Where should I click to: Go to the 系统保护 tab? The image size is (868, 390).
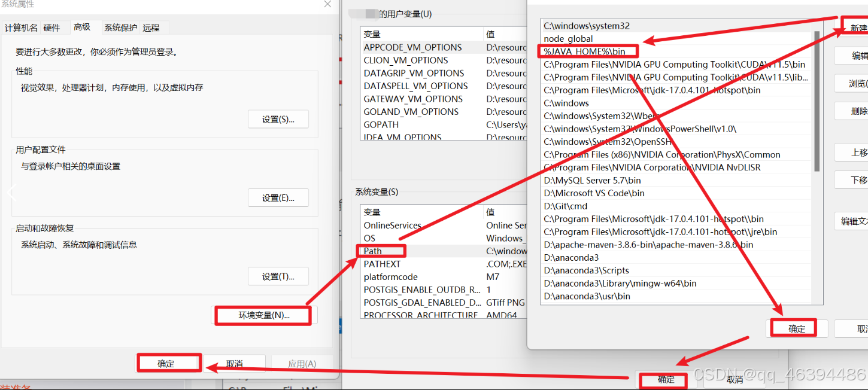[120, 28]
